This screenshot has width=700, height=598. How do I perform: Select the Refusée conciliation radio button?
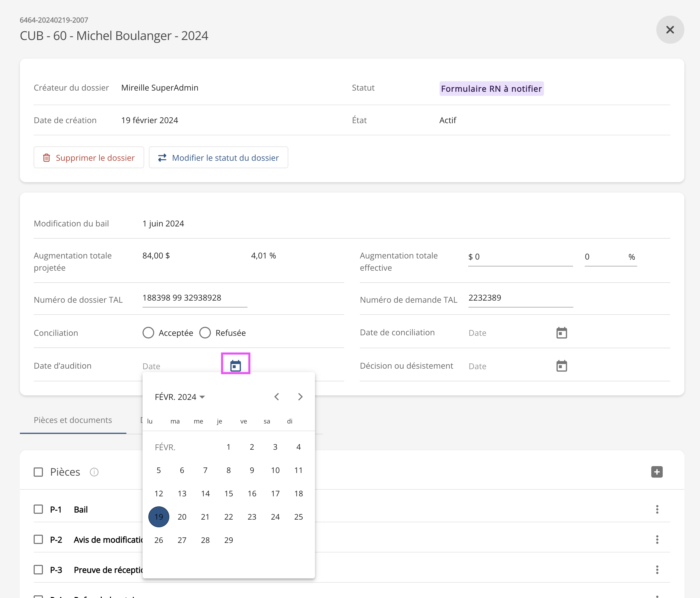205,333
